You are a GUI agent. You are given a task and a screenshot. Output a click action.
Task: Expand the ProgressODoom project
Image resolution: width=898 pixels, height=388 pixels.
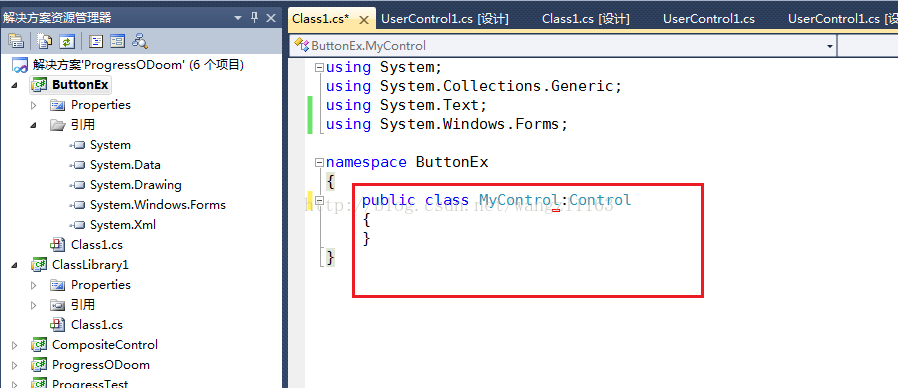15,366
